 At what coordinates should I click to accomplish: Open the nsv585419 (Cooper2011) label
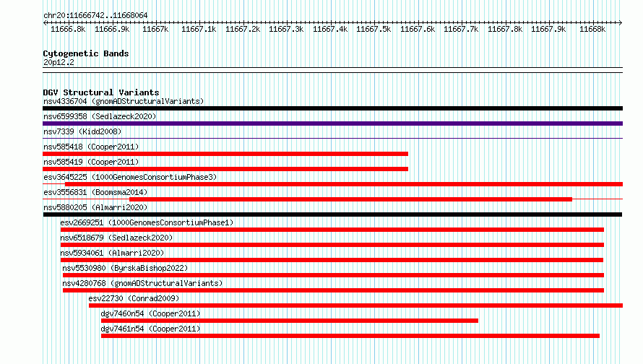[x=91, y=162]
